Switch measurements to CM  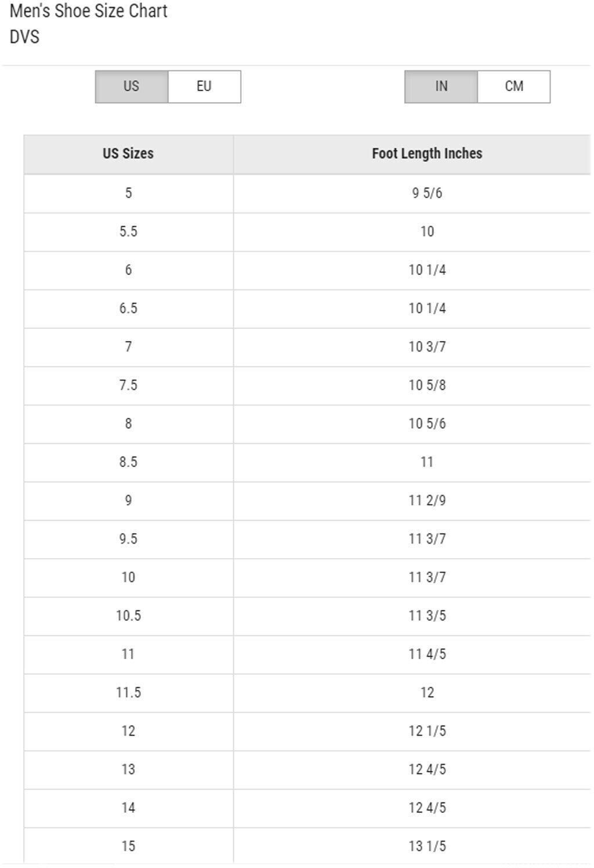[x=513, y=86]
